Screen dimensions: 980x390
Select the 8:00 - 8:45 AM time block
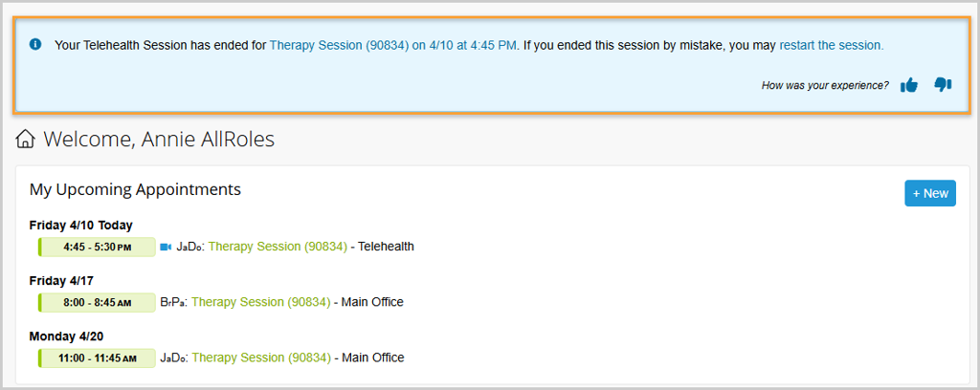coord(97,302)
